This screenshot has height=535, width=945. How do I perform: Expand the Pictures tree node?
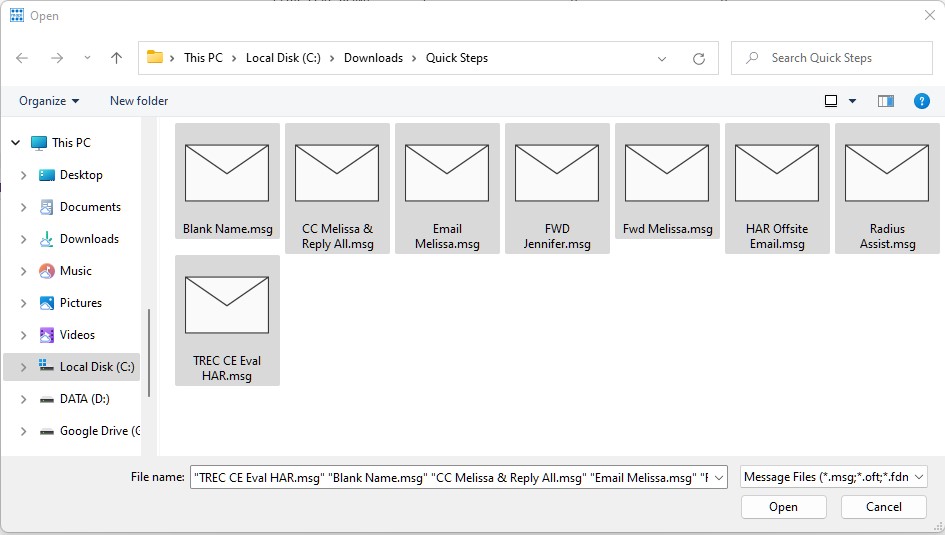pos(24,303)
